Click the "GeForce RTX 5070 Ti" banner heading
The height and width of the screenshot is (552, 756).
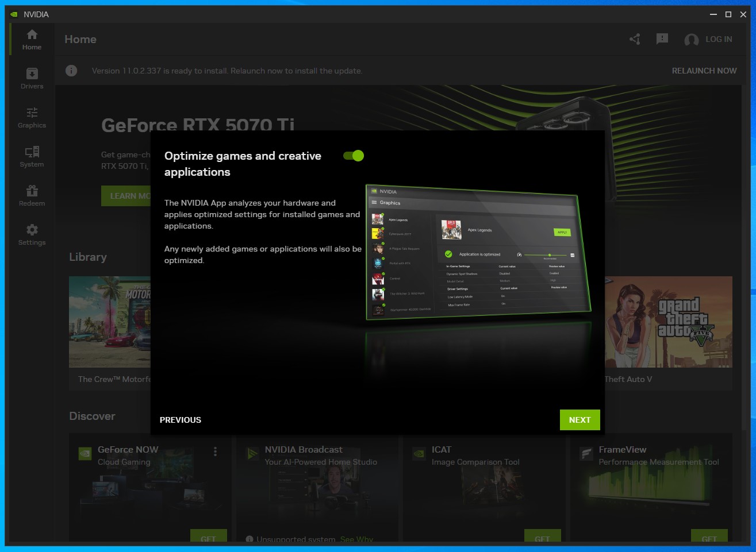tap(198, 124)
